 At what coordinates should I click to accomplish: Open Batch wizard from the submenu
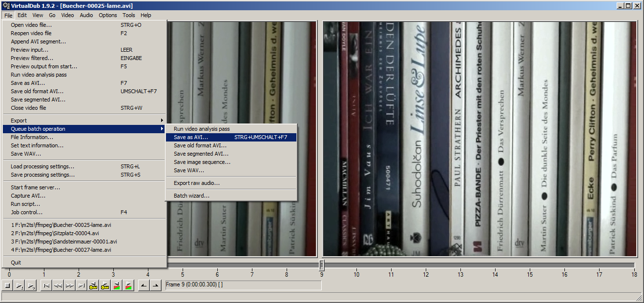(231, 196)
